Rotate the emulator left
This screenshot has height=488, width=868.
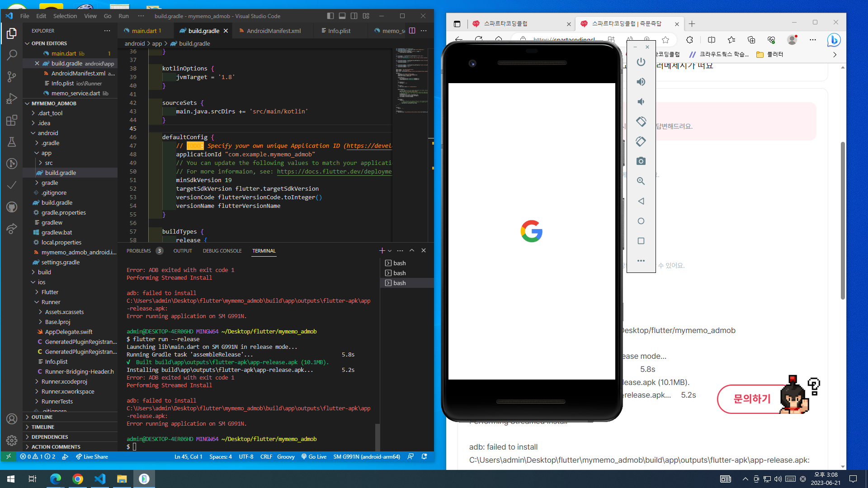click(x=641, y=122)
